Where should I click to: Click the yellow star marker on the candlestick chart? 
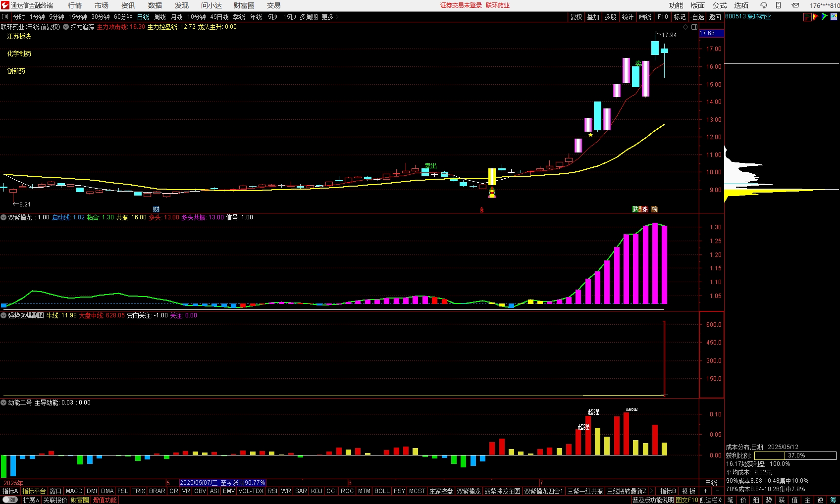(x=590, y=135)
